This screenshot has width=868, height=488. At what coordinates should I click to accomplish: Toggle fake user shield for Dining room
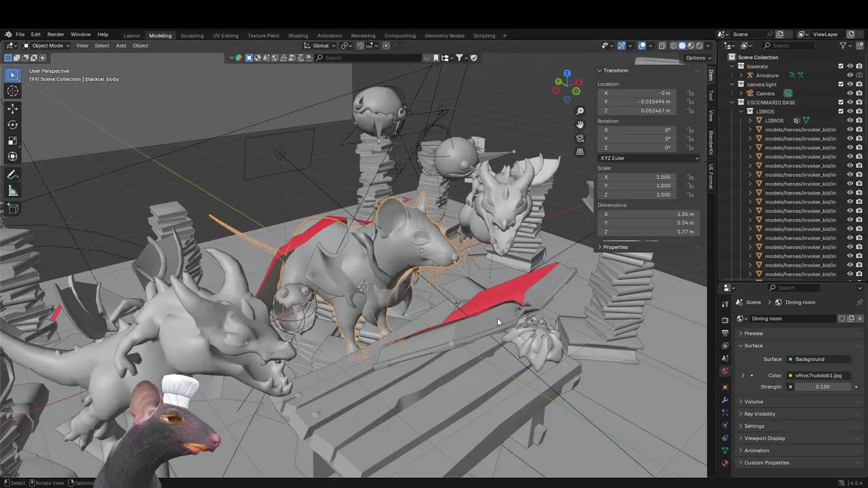(x=842, y=319)
